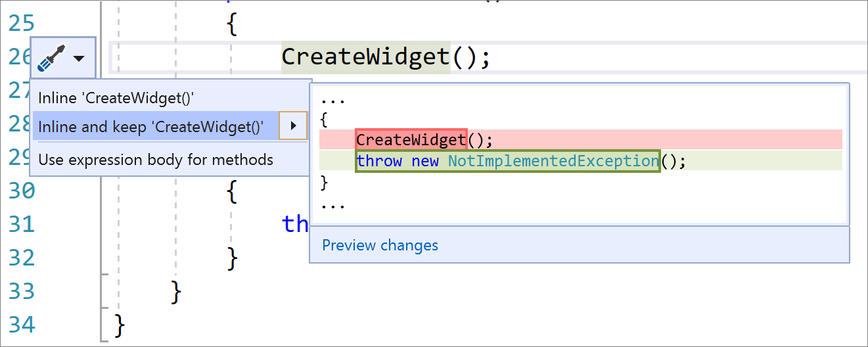This screenshot has width=868, height=347.
Task: Click the screwdriver Quick Actions icon
Action: (51, 58)
